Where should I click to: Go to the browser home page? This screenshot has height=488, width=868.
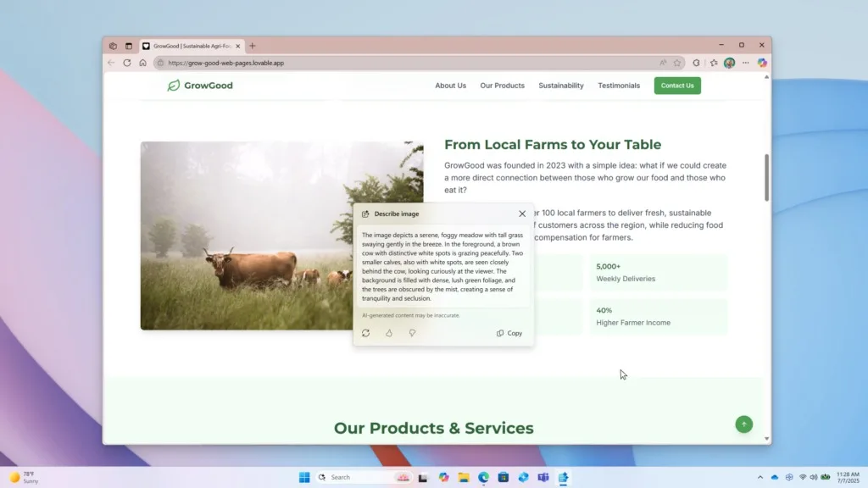(x=142, y=63)
